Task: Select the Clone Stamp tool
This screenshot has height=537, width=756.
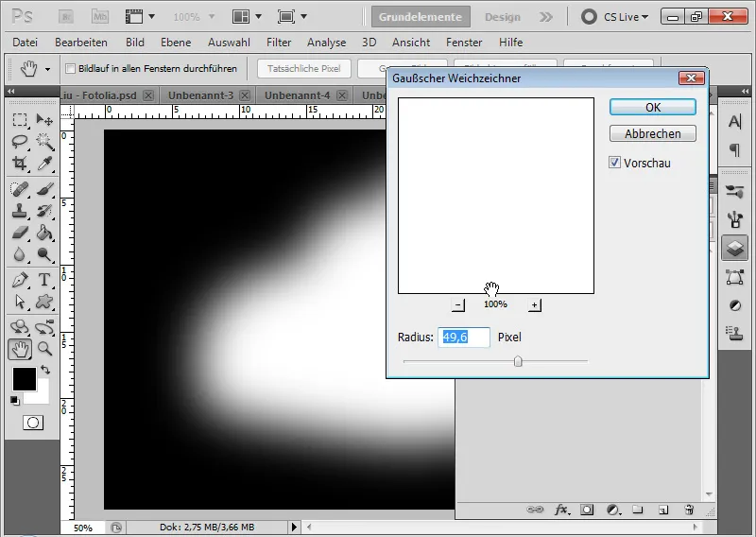Action: 20,211
